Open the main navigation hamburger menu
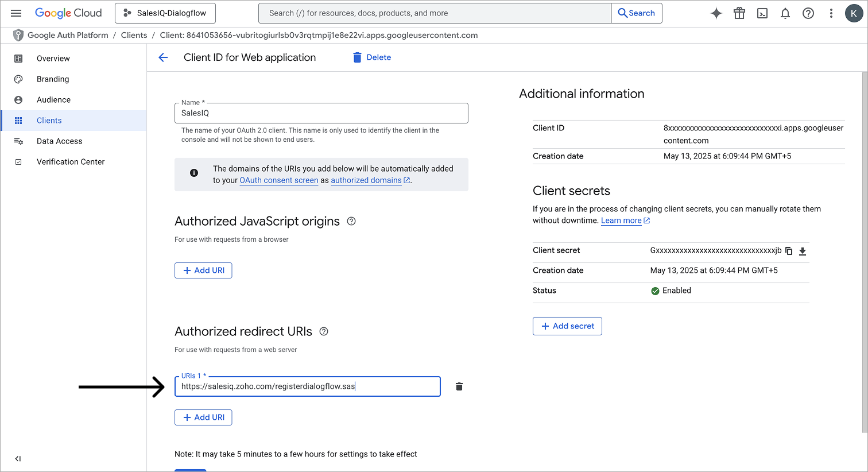This screenshot has height=472, width=868. [x=16, y=13]
